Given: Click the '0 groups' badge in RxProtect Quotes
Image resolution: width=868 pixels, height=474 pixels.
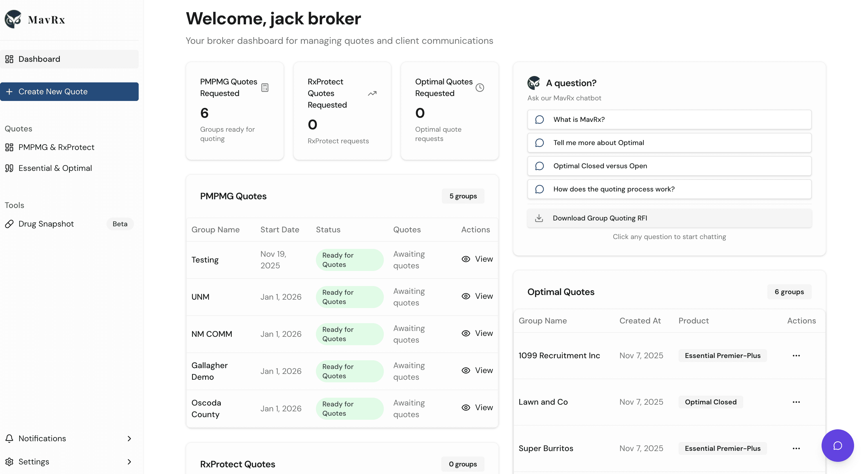Looking at the screenshot, I should (x=463, y=464).
